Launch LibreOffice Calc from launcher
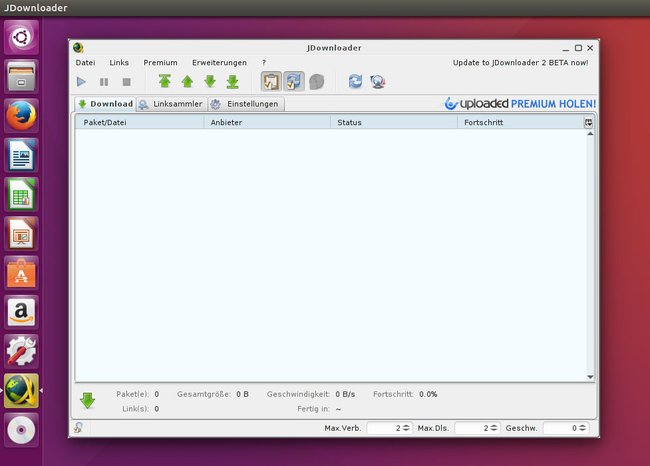Image resolution: width=650 pixels, height=466 pixels. [x=21, y=194]
